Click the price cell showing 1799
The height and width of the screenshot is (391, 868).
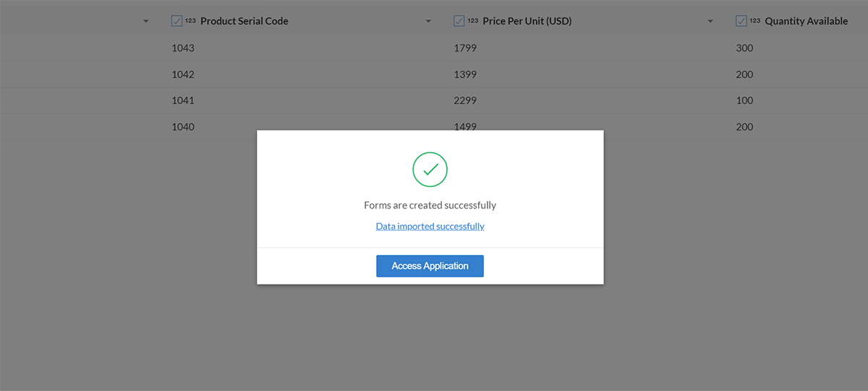pos(465,48)
